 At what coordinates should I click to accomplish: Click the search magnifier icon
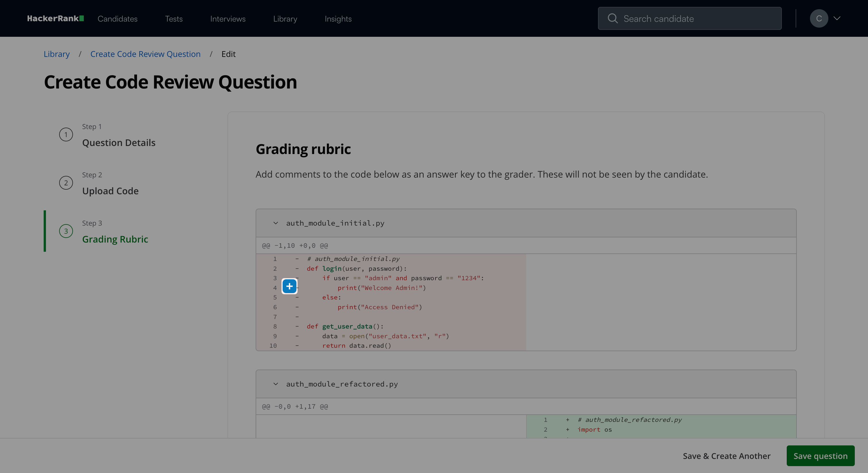(612, 19)
